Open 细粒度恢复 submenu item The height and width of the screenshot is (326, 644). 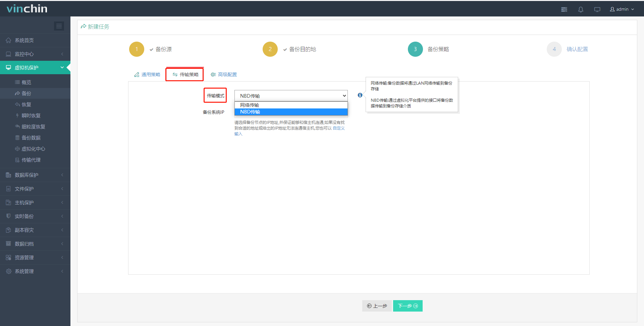click(35, 127)
